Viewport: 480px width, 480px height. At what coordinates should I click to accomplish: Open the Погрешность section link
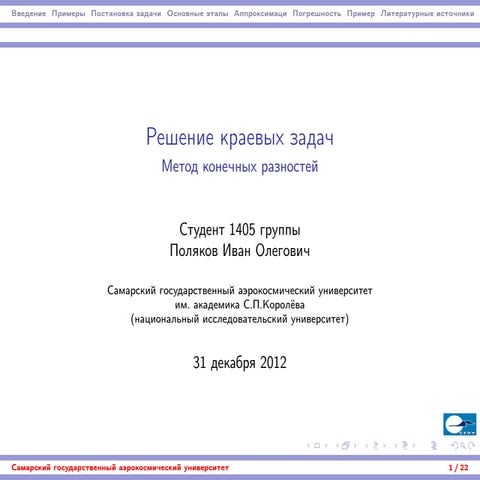point(317,14)
